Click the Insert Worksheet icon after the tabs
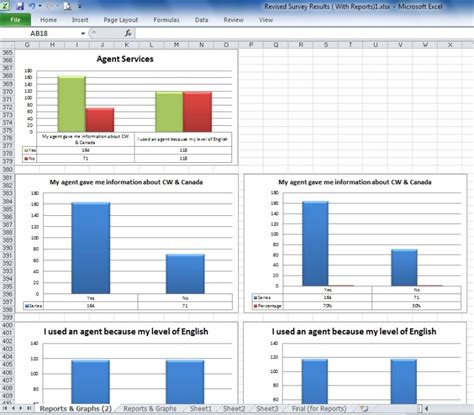 pos(364,409)
